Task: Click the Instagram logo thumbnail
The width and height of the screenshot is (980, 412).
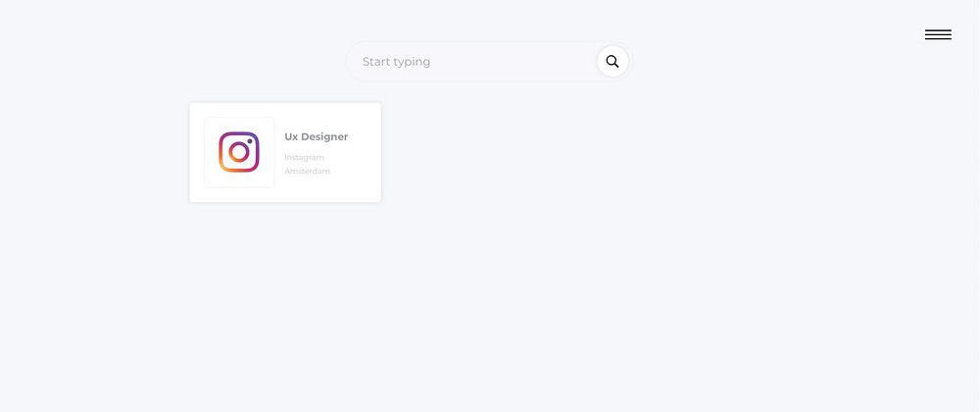Action: coord(239,152)
